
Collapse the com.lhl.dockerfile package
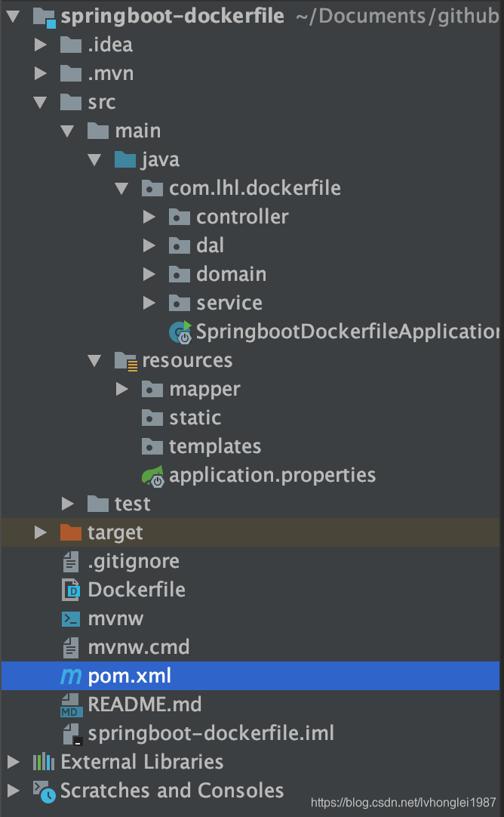pos(121,188)
